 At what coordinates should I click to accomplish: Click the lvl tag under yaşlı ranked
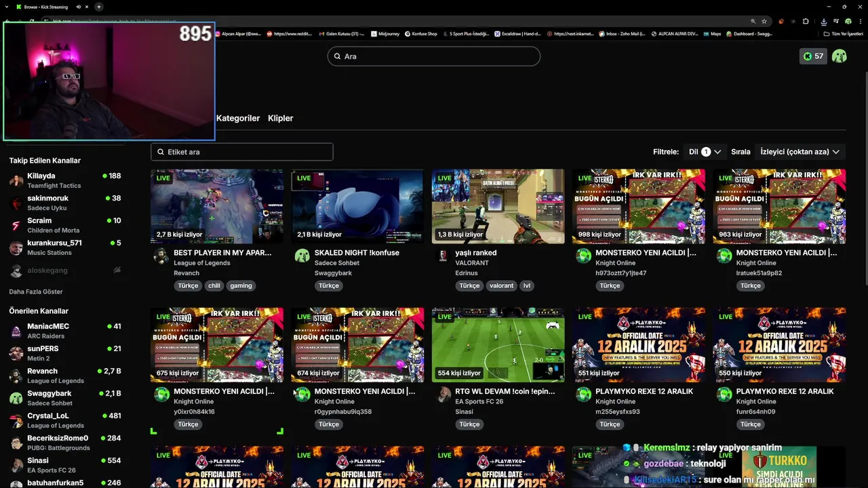[x=527, y=286]
